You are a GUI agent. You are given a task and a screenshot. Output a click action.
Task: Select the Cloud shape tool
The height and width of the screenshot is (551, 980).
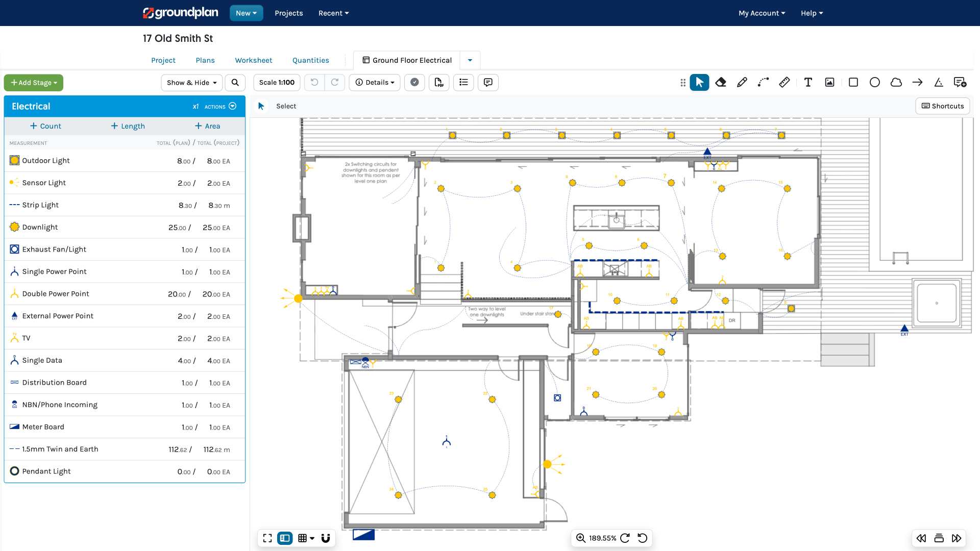tap(896, 82)
